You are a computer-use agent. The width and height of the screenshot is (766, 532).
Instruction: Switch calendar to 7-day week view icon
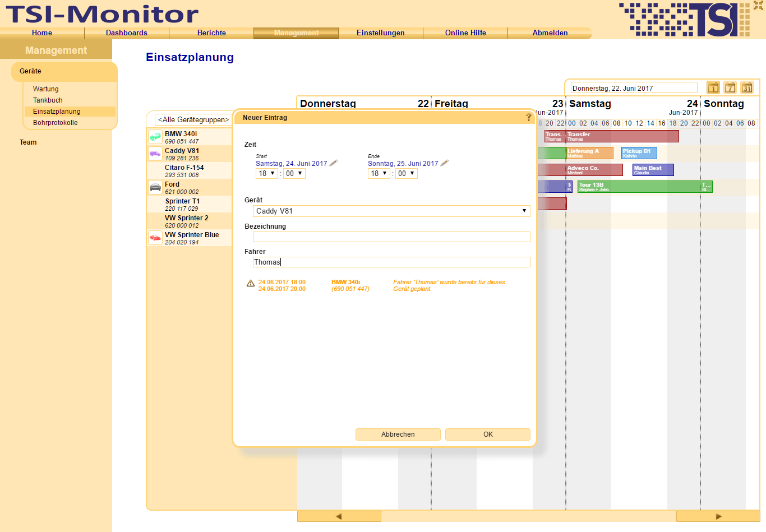pos(730,87)
